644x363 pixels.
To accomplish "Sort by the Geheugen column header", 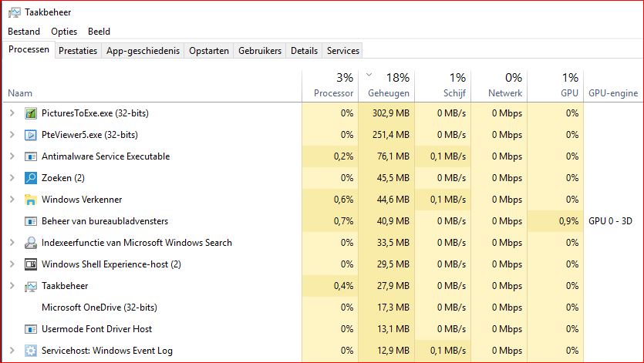I will 386,86.
